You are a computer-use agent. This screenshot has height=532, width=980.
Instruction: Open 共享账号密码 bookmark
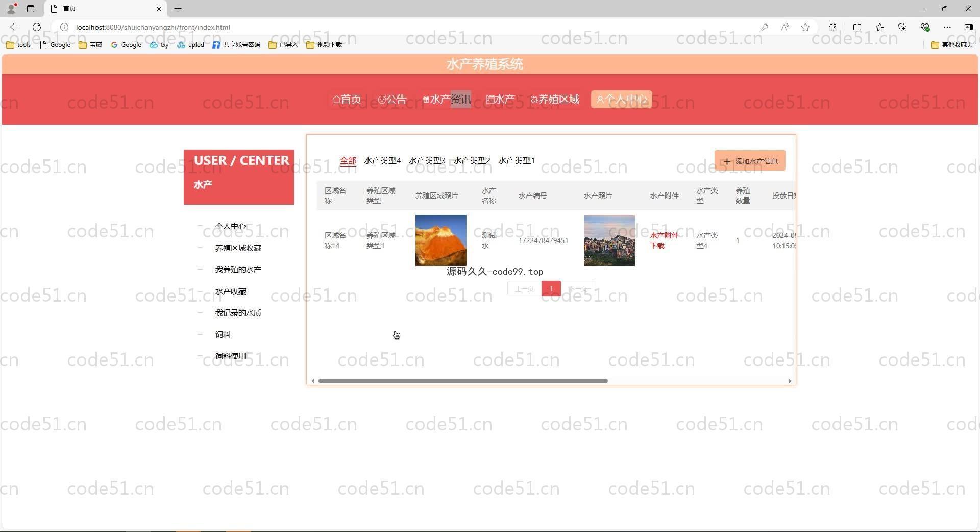(x=236, y=45)
